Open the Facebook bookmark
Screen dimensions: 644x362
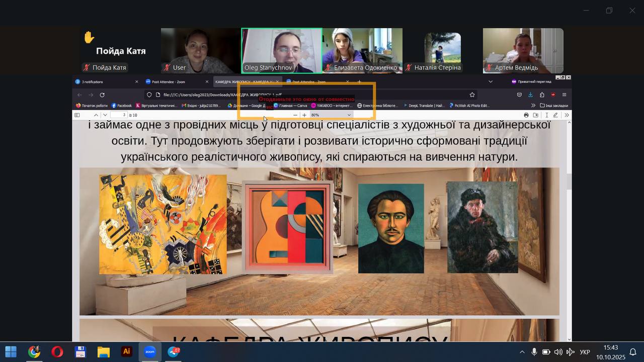(122, 106)
